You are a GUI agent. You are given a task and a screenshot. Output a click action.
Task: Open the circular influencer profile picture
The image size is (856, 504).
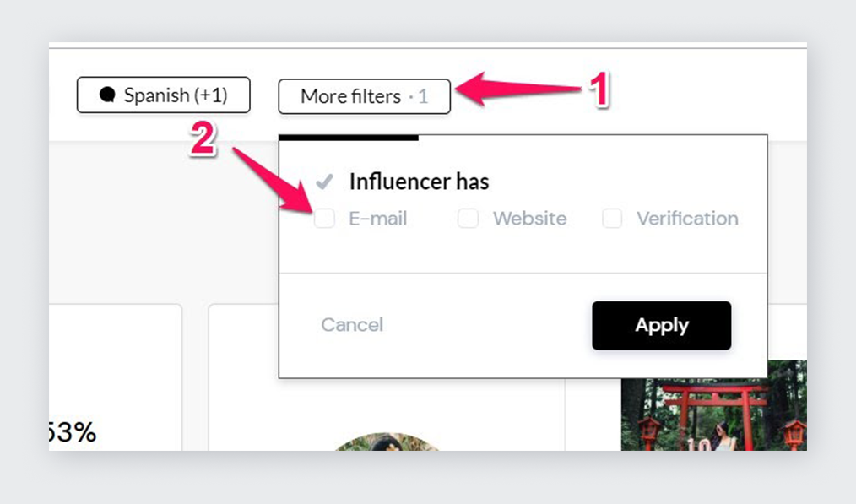387,442
